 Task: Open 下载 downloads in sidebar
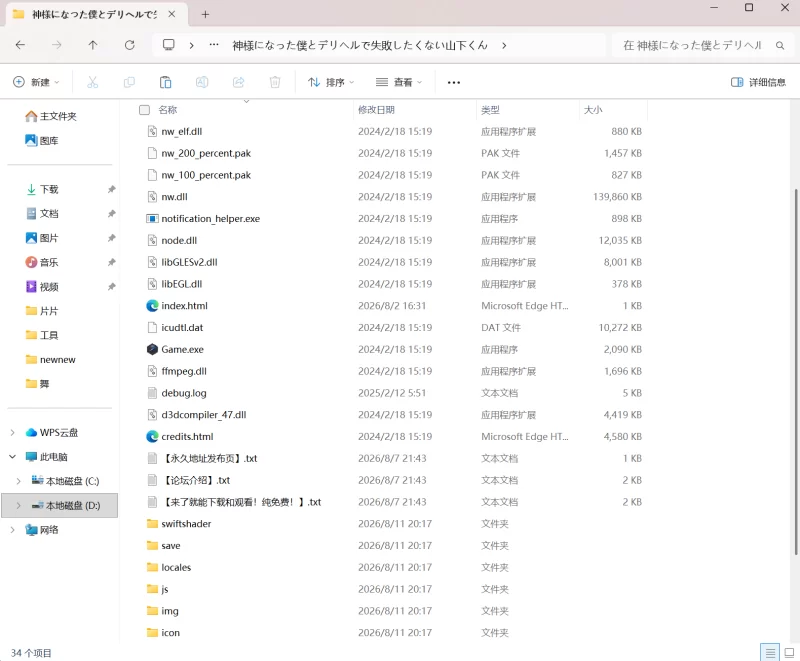click(42, 189)
